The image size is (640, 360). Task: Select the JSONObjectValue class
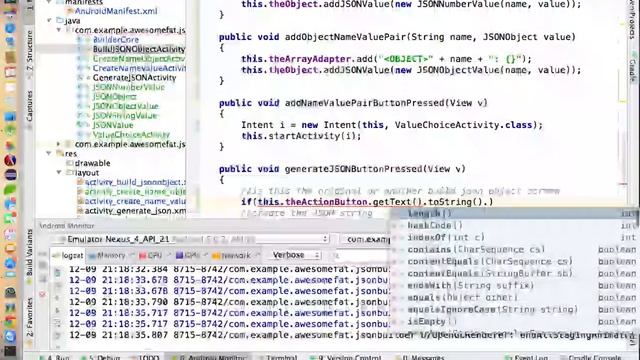[125, 106]
